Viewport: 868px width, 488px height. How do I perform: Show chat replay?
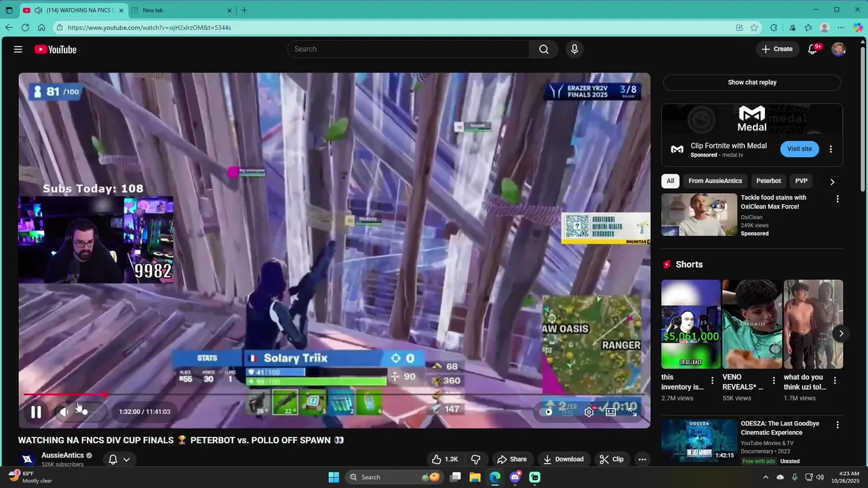point(752,82)
